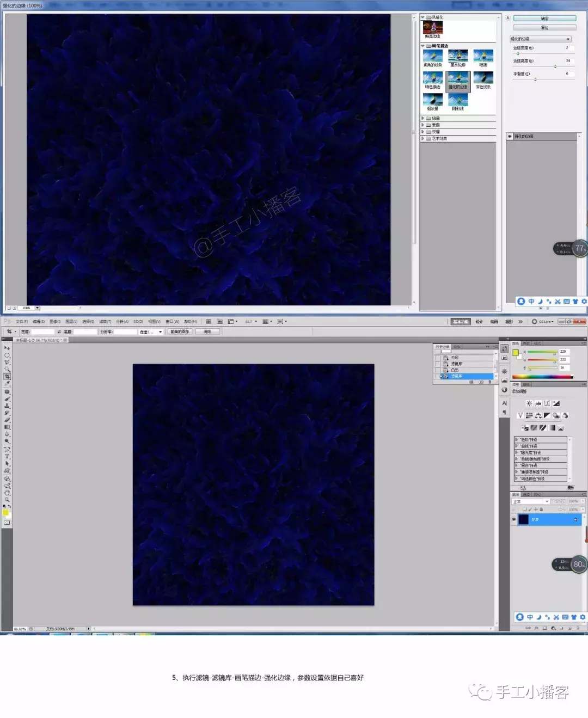Add an Invert adjustment
588x718 pixels.
tap(525, 428)
